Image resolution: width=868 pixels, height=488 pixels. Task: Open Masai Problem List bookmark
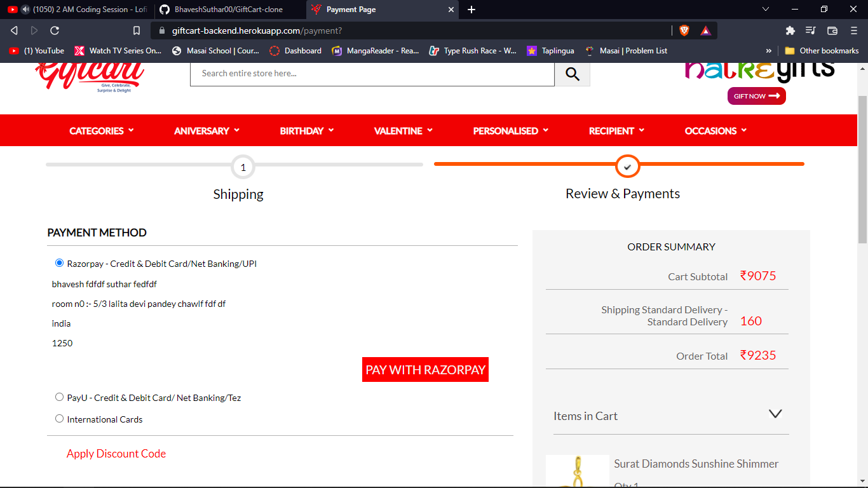click(626, 51)
